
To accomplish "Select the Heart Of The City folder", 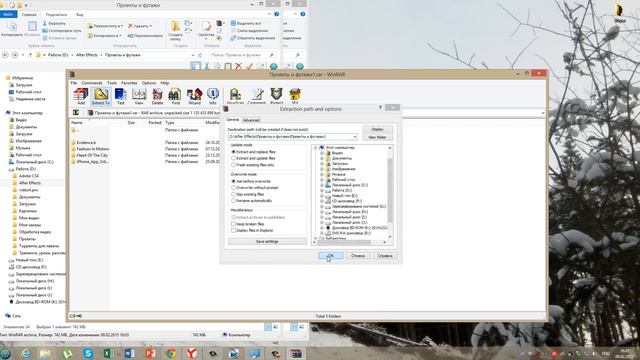I will (x=92, y=156).
